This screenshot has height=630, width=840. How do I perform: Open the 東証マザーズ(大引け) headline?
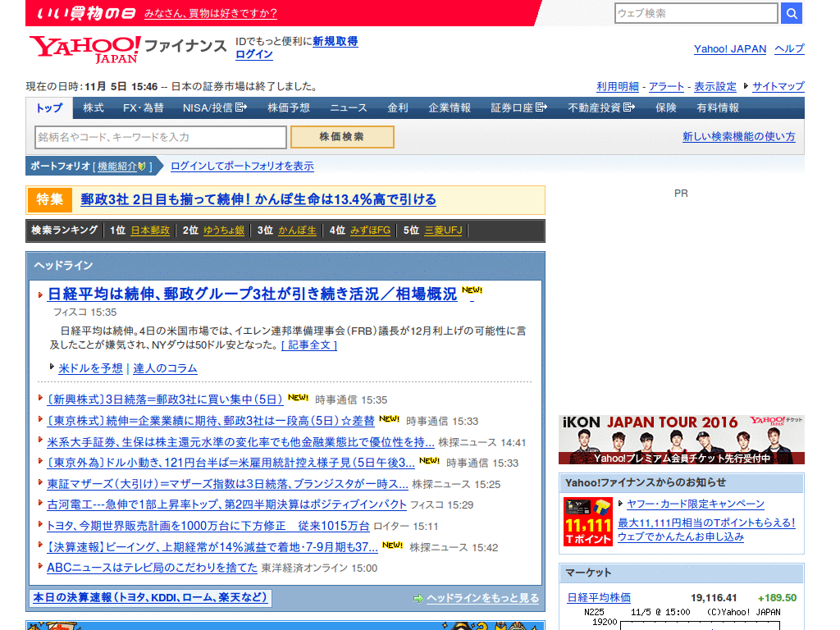point(228,484)
